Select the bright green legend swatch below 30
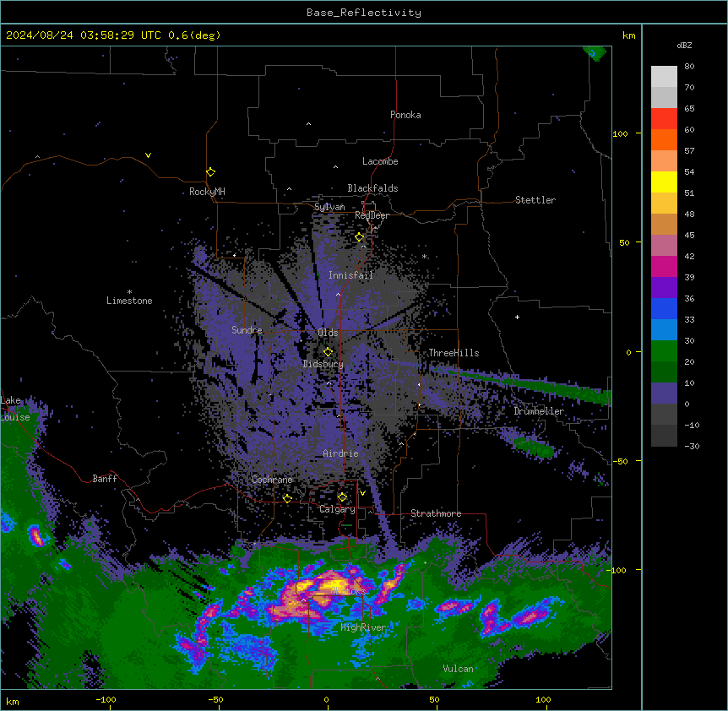Image resolution: width=728 pixels, height=711 pixels. pyautogui.click(x=664, y=351)
